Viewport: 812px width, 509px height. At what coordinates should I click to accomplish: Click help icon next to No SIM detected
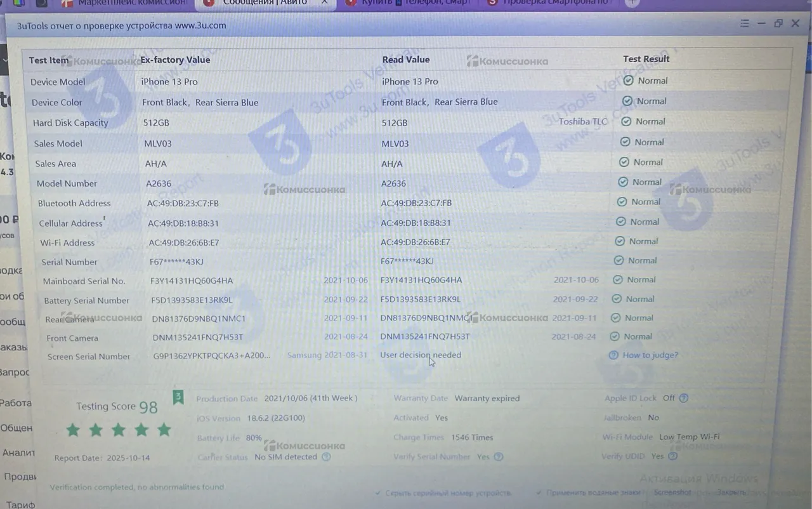click(326, 456)
